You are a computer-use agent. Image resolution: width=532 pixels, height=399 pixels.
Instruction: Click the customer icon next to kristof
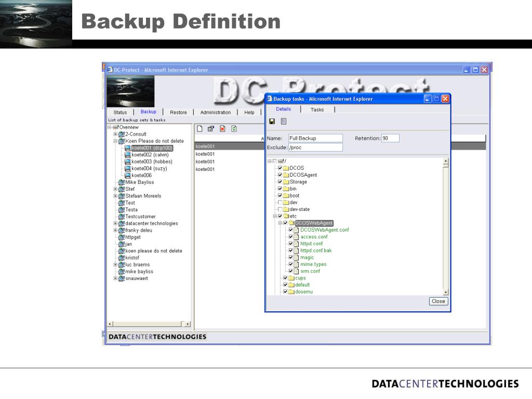(x=122, y=258)
